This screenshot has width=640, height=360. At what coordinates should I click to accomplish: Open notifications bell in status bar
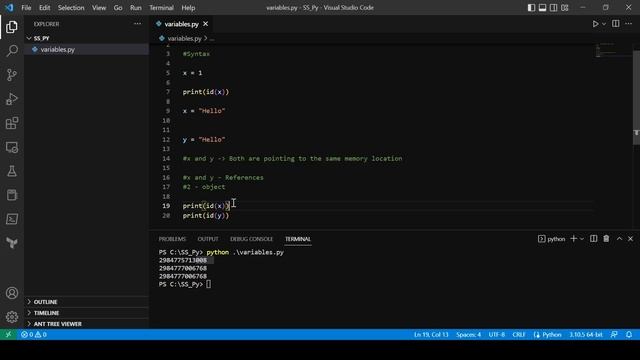[629, 335]
